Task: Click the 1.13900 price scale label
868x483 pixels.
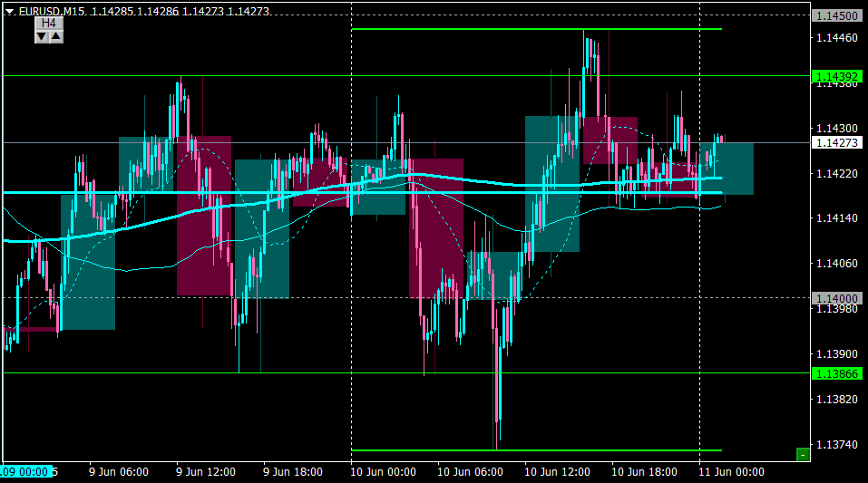Action: point(837,353)
